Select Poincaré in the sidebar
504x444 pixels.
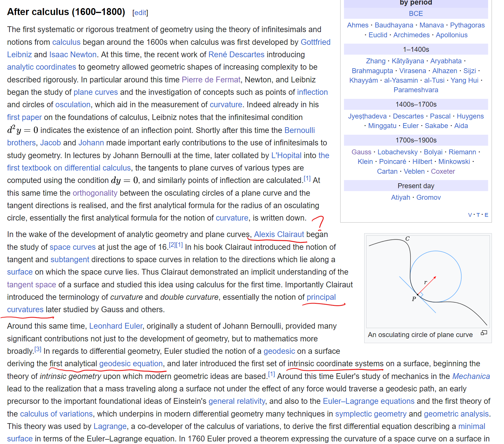(x=393, y=162)
